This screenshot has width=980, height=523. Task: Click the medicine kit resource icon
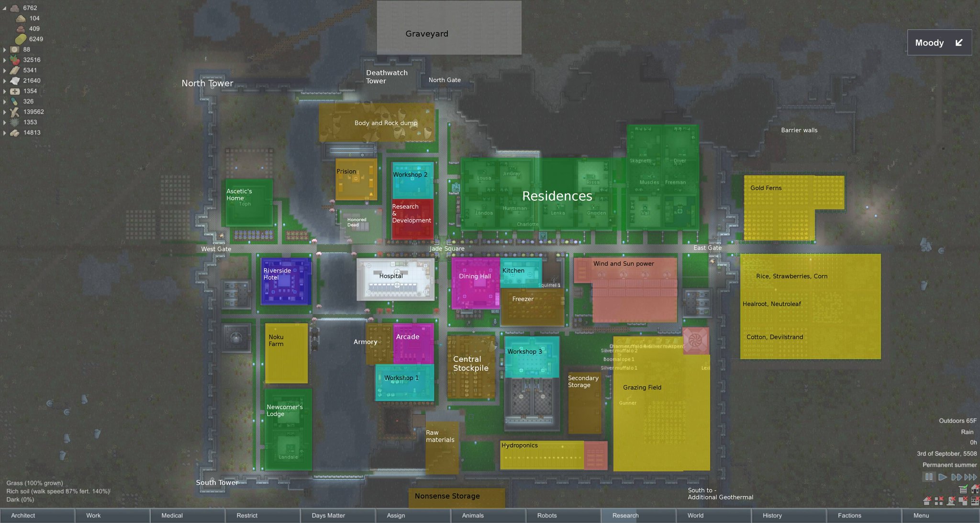pos(15,91)
